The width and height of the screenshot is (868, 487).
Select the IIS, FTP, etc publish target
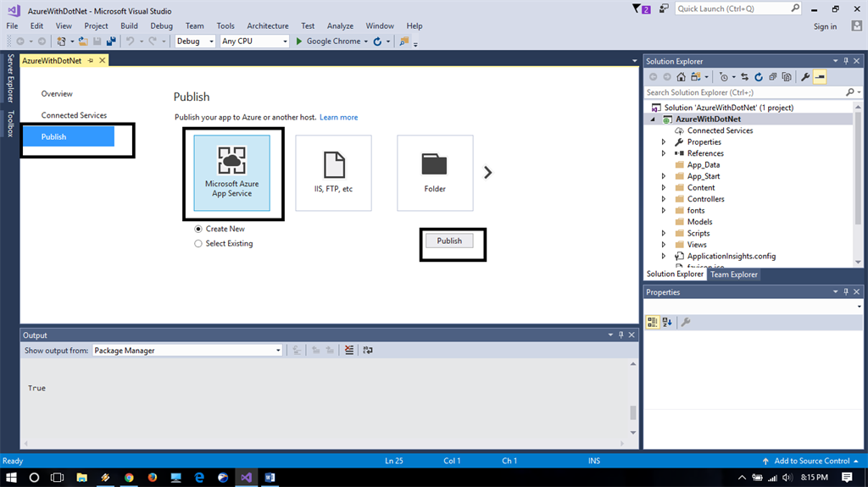(x=333, y=173)
